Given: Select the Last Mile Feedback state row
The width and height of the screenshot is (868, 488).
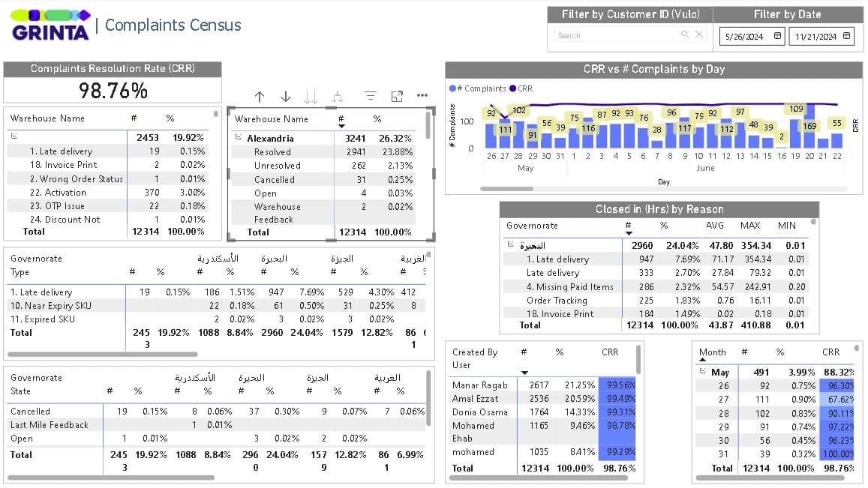Looking at the screenshot, I should coord(216,425).
